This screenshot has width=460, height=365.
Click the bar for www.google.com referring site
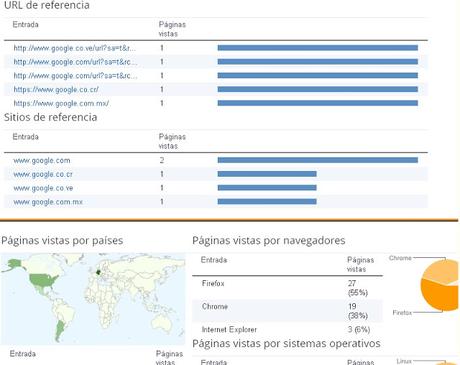coord(318,160)
